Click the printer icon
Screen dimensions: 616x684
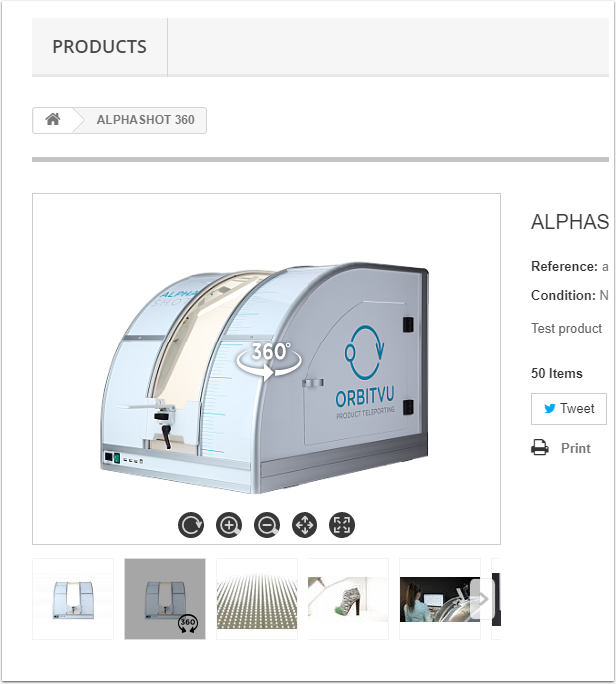tap(540, 448)
